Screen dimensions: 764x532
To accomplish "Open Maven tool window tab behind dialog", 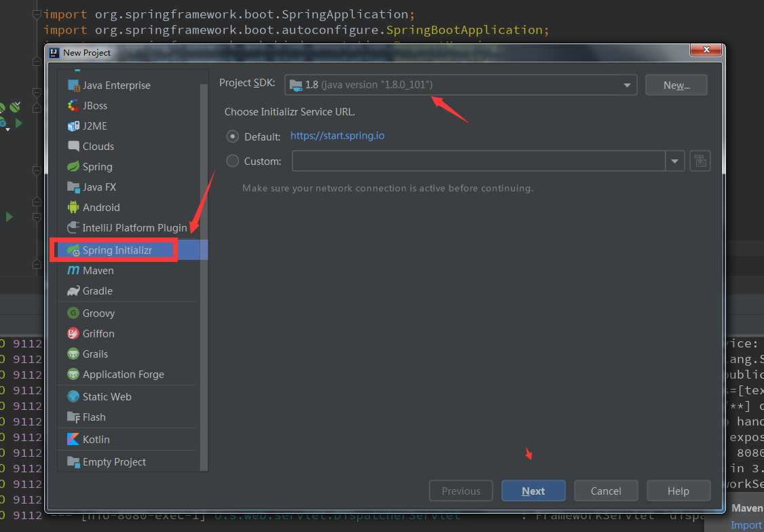I will (x=747, y=508).
